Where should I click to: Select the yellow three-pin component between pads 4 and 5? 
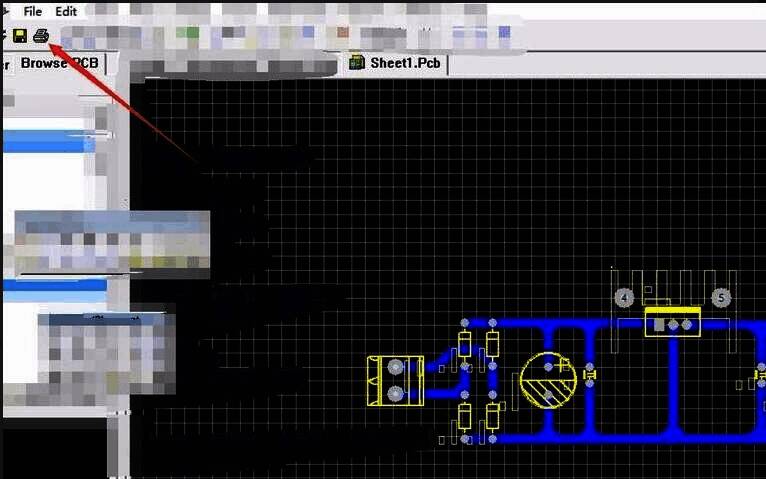(672, 322)
